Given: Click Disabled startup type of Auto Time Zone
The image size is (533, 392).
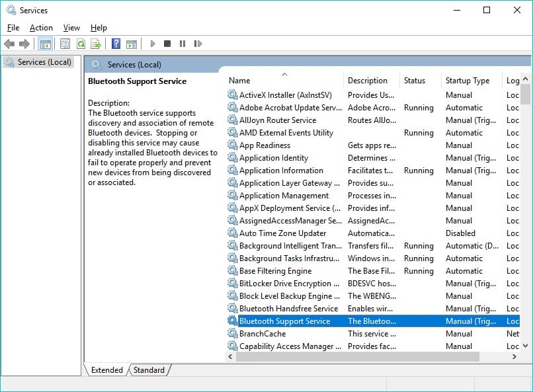Looking at the screenshot, I should point(460,233).
